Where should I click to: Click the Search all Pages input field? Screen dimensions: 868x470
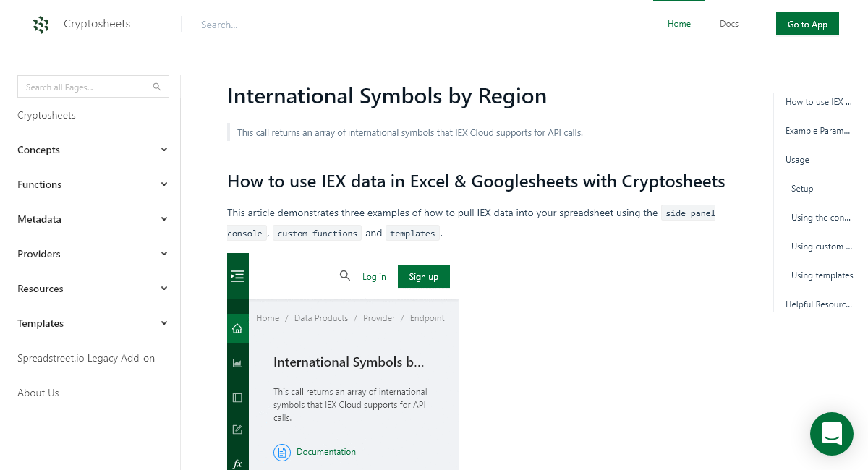click(80, 86)
